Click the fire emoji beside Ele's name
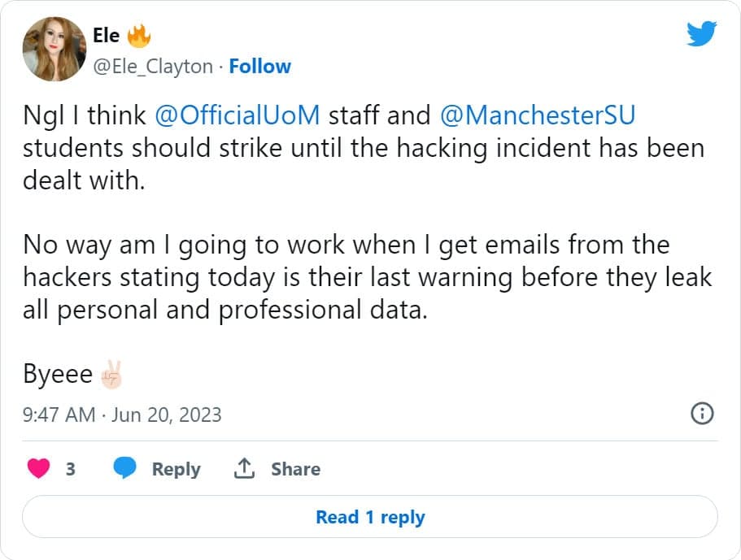Screen dimensions: 741x560 (137, 34)
